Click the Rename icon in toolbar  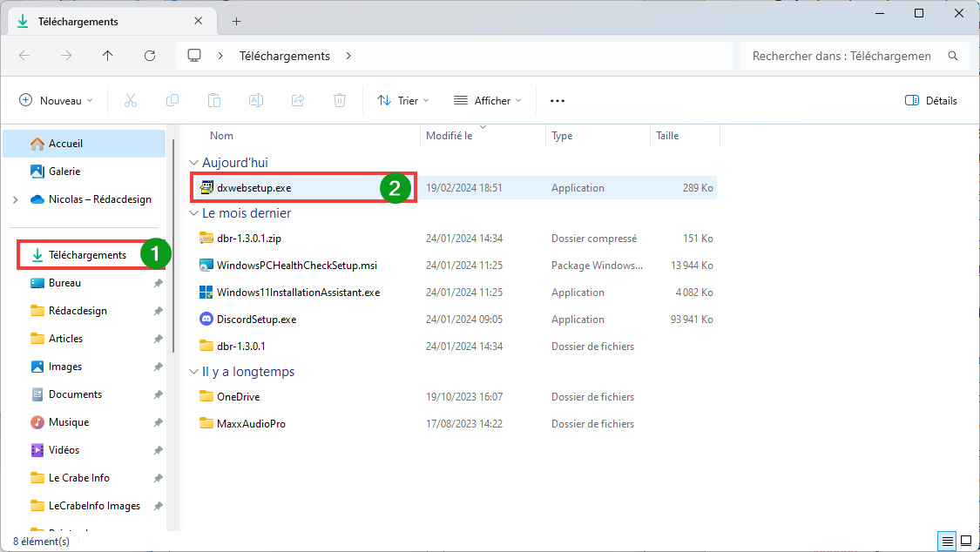click(x=255, y=100)
